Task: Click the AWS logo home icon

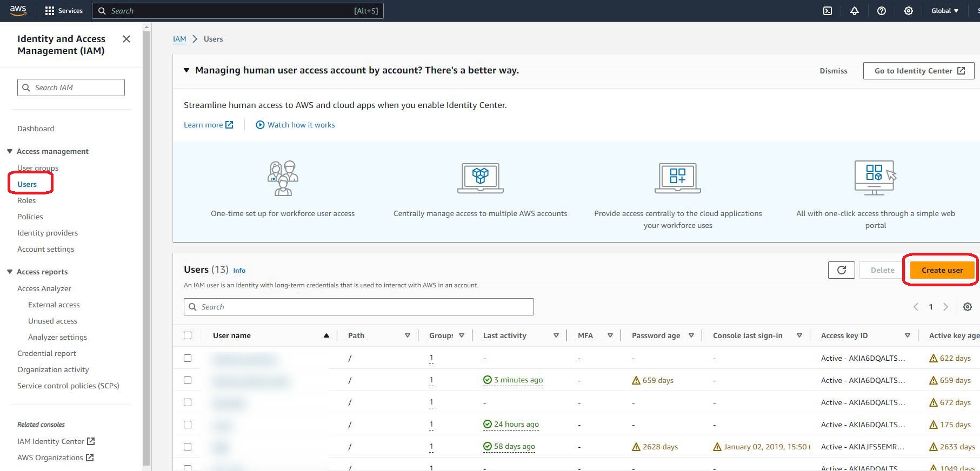Action: click(18, 11)
